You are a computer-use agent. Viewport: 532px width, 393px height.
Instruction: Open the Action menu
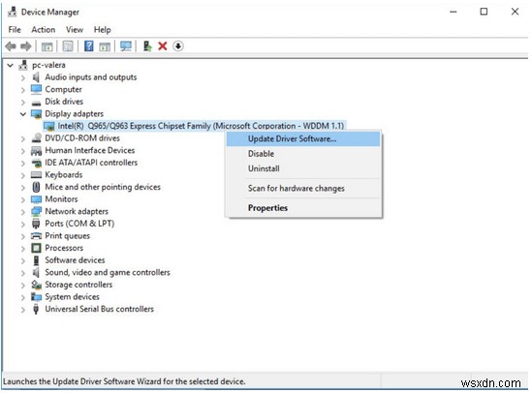coord(44,30)
